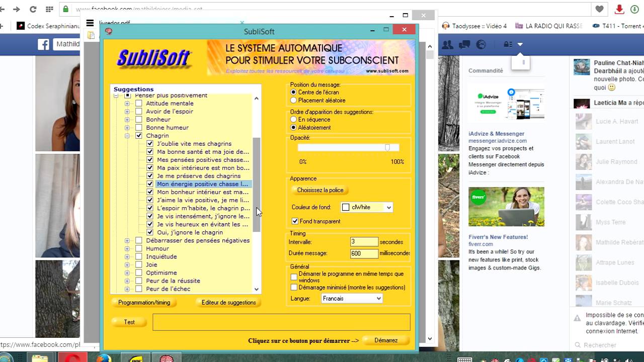The height and width of the screenshot is (362, 644).
Task: Click the yellow-black taskbar app icon
Action: pyautogui.click(x=135, y=358)
